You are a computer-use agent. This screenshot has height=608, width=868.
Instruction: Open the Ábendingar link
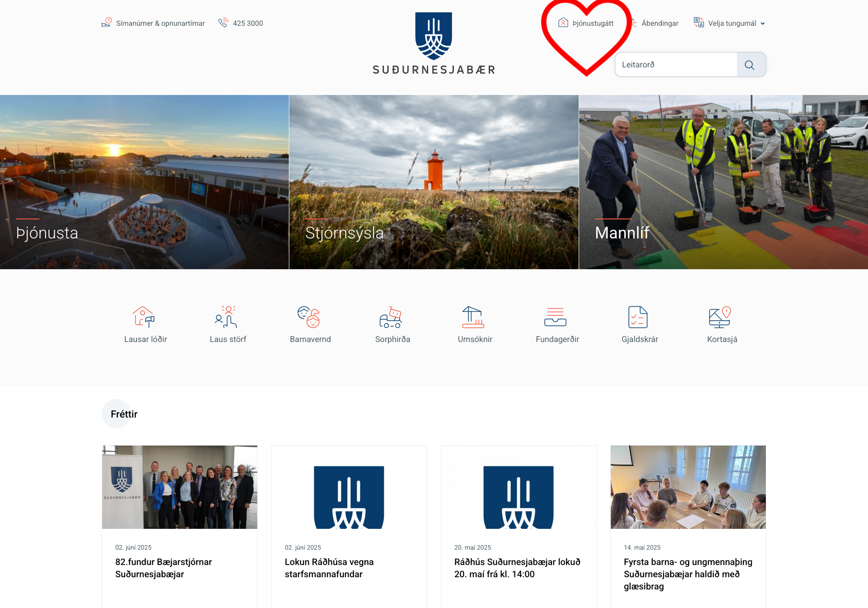pos(660,23)
